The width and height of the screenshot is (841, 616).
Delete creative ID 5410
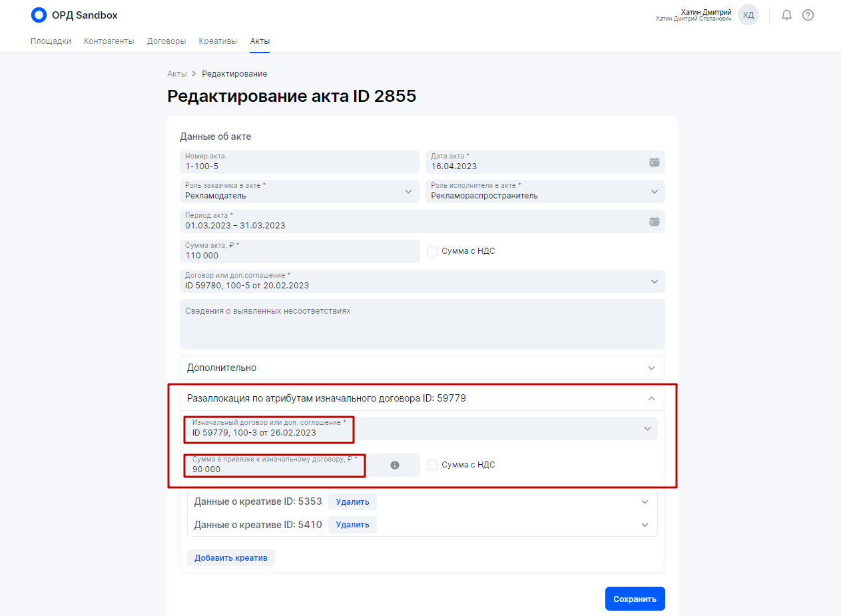tap(352, 525)
